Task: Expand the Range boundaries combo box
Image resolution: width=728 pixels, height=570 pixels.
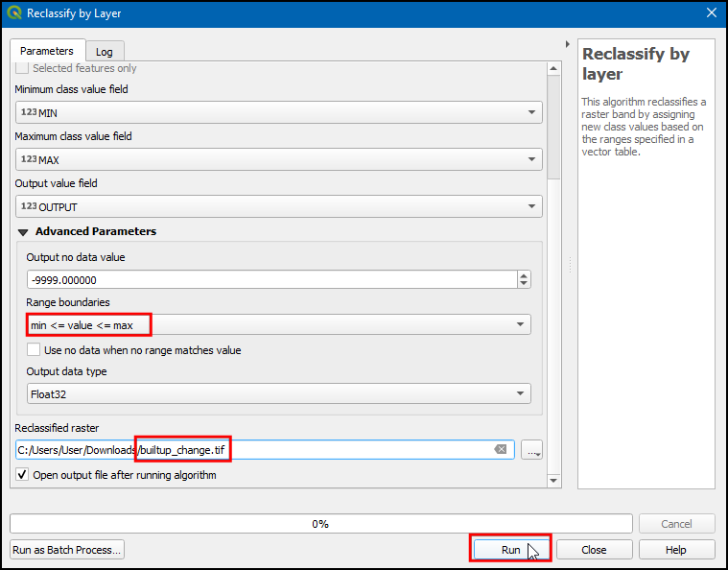Action: (278, 325)
